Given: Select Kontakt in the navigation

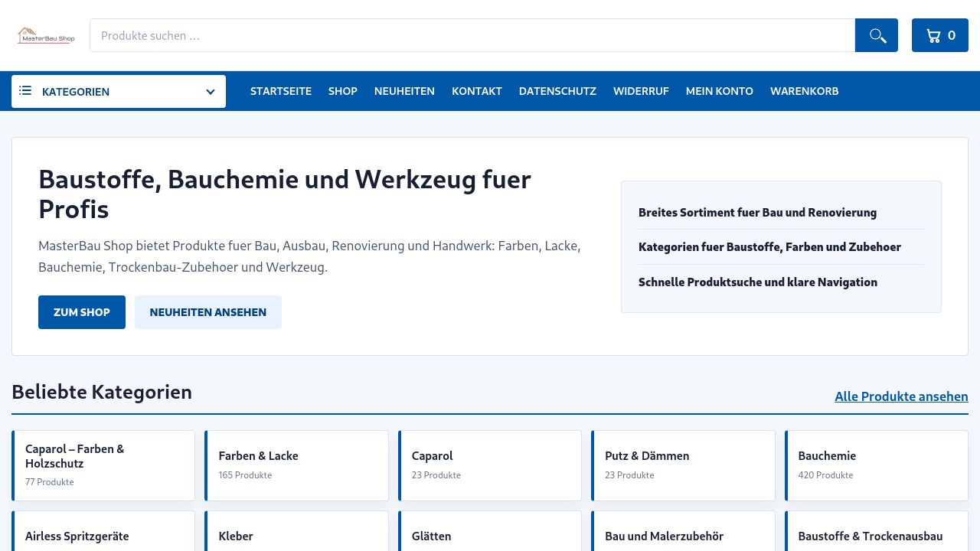Looking at the screenshot, I should click(477, 91).
